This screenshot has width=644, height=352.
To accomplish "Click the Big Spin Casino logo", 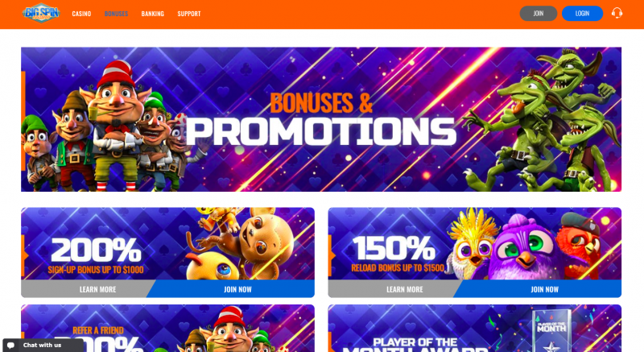I will (x=41, y=14).
